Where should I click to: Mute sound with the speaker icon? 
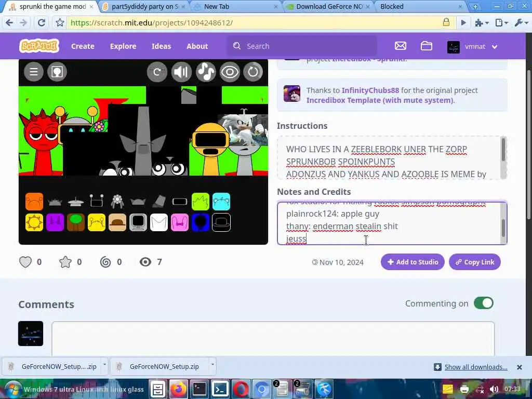[x=181, y=72]
